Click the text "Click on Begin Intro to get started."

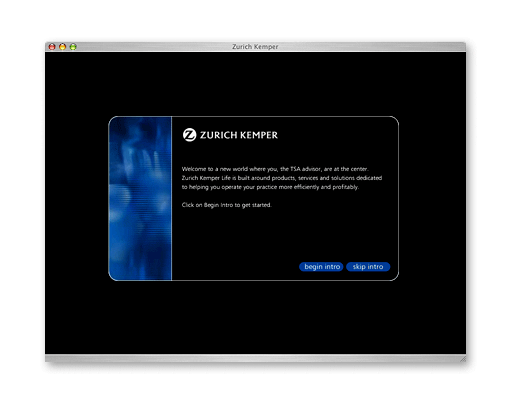[227, 205]
